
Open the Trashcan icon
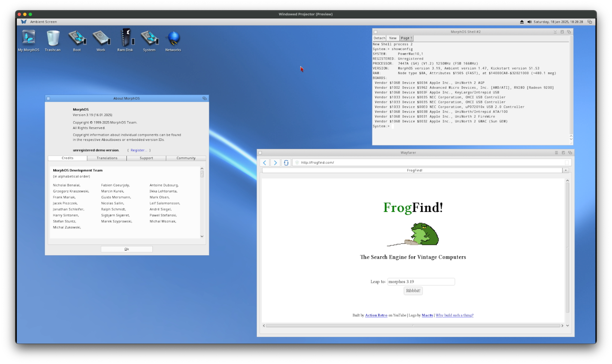click(53, 40)
